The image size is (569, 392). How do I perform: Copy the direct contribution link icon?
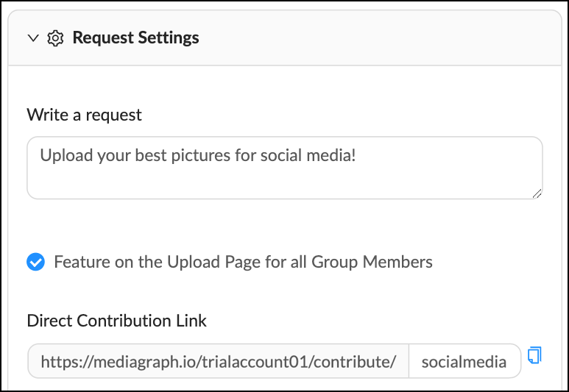[x=534, y=355]
